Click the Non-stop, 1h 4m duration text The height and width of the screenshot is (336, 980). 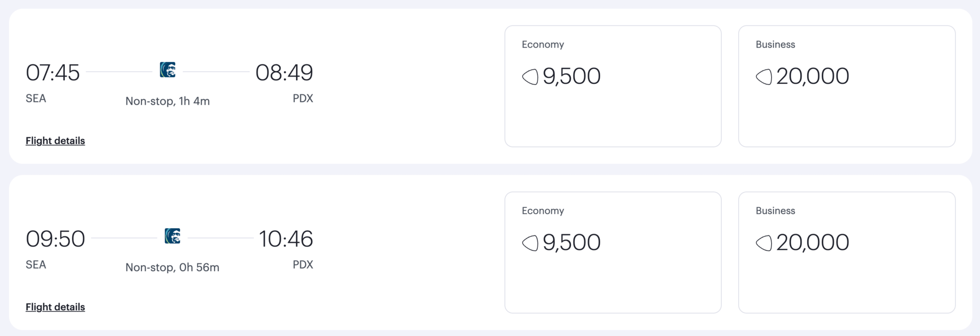tap(167, 101)
